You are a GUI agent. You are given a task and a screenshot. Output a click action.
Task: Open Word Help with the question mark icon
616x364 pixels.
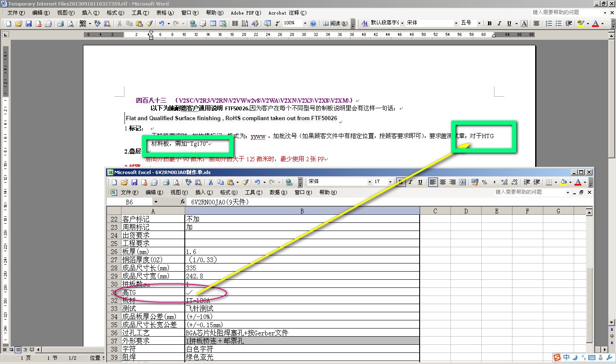coord(313,24)
